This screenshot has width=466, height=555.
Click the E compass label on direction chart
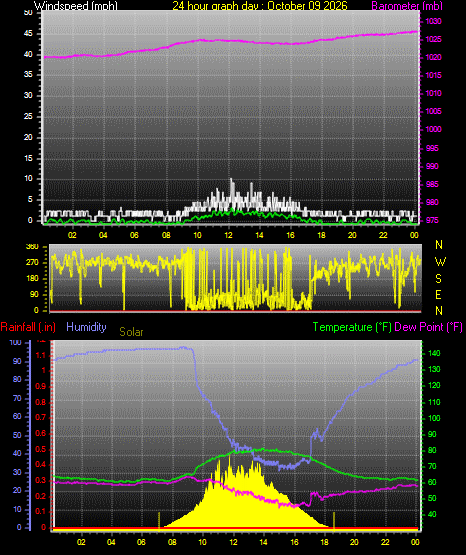[x=438, y=294]
